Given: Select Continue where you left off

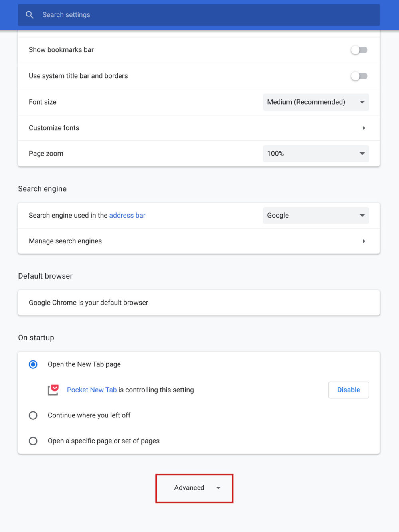Looking at the screenshot, I should pos(33,415).
